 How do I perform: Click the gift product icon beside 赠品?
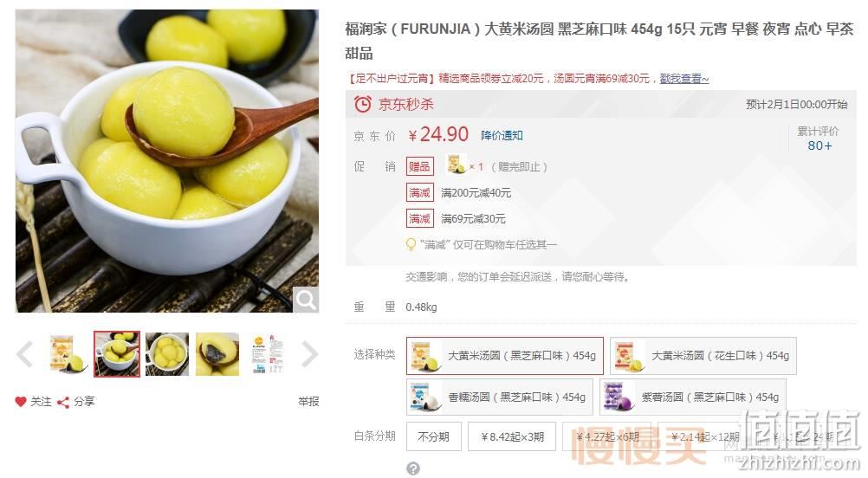point(457,165)
